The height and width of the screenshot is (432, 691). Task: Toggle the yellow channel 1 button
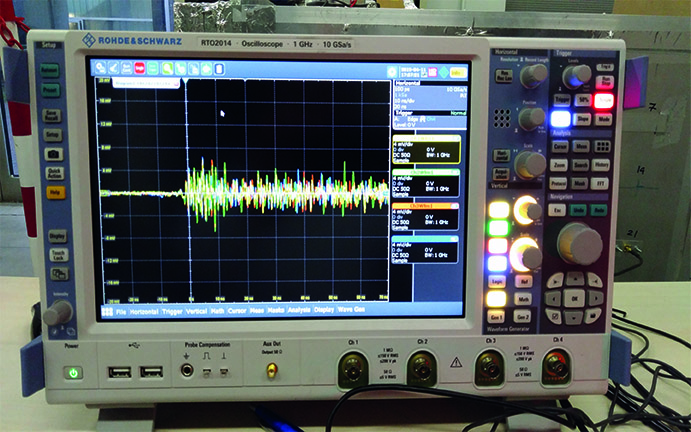(498, 208)
